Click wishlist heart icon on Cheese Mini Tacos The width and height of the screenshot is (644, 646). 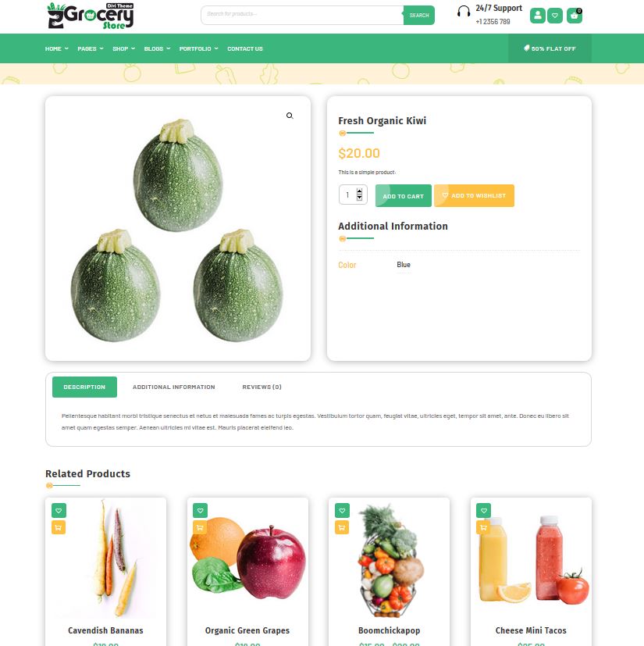pyautogui.click(x=483, y=510)
